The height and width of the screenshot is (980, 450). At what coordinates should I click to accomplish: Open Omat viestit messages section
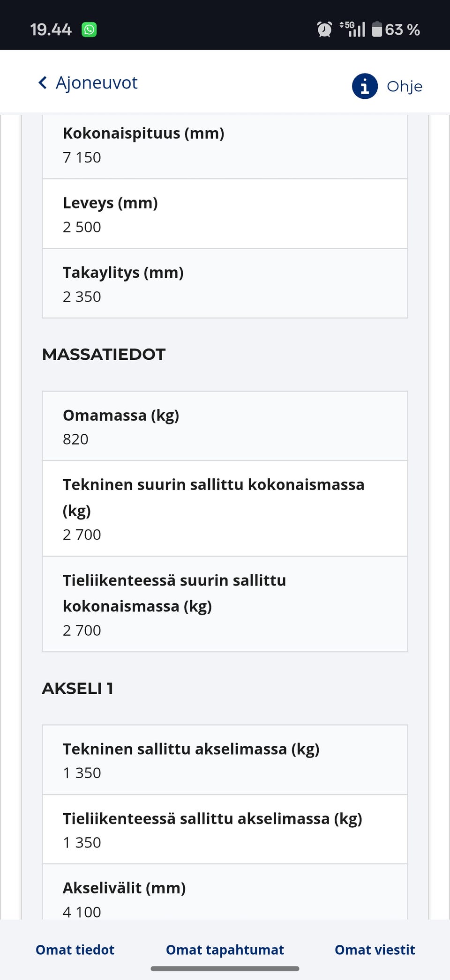tap(374, 950)
